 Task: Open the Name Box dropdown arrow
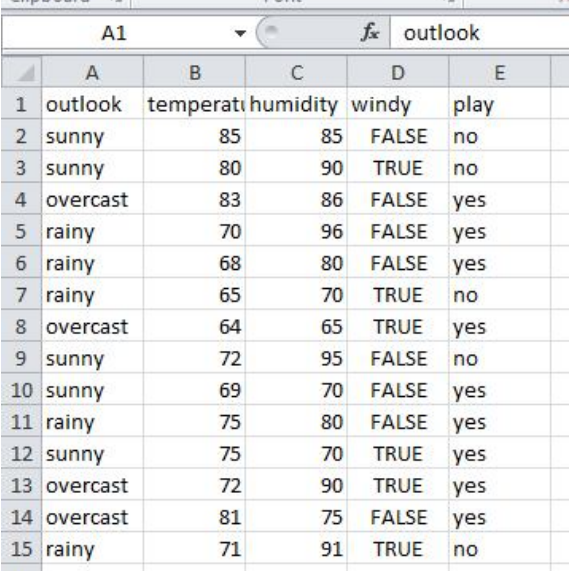click(240, 34)
